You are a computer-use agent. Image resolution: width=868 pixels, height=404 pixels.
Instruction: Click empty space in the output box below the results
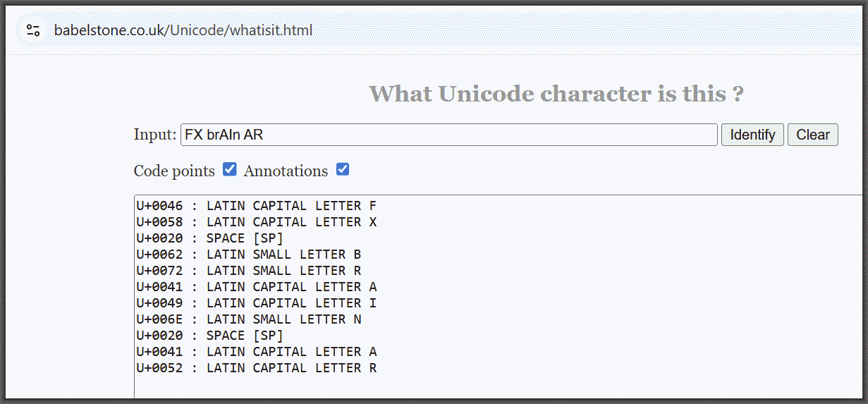494,386
